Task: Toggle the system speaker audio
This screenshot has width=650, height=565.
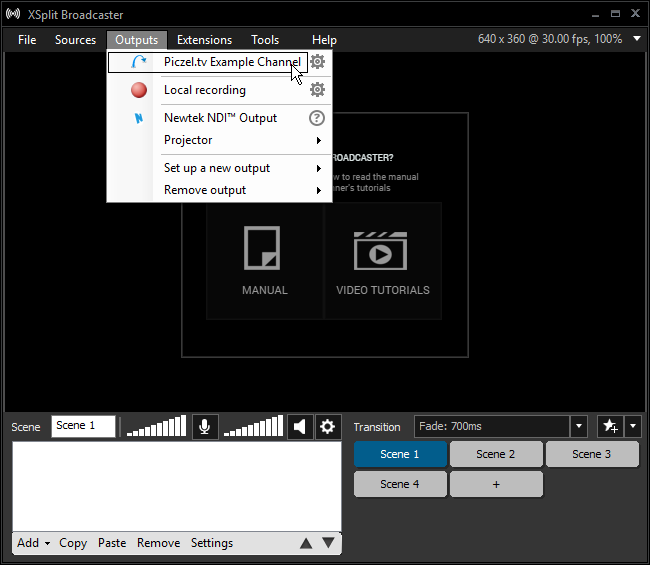Action: tap(299, 427)
